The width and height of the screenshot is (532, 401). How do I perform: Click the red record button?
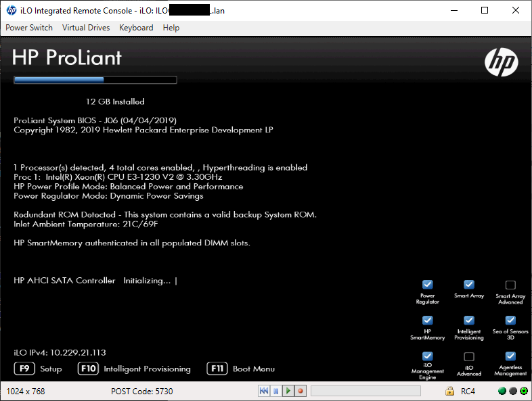tap(301, 391)
